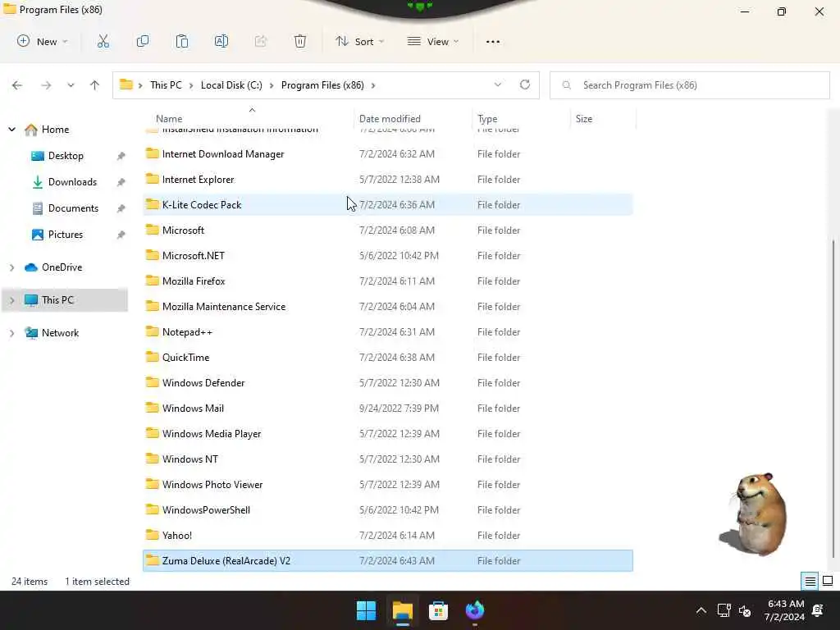The image size is (840, 630).
Task: Click the Delete trash icon
Action: (300, 41)
